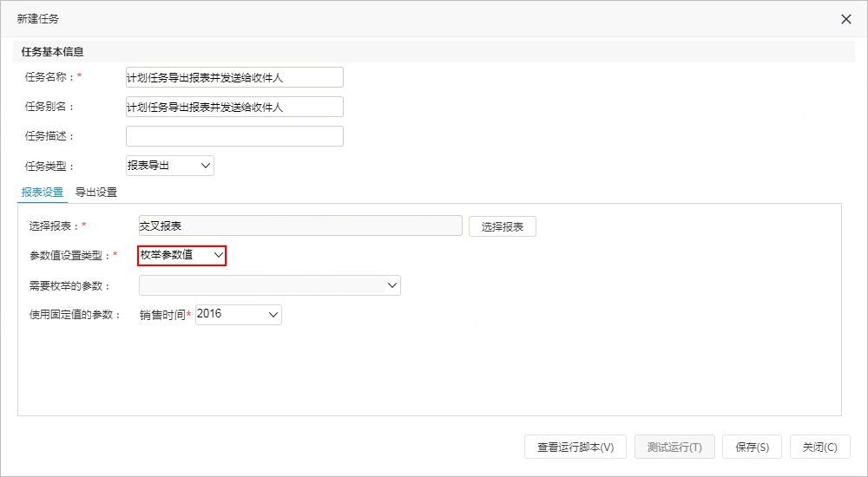Click the 查看运行脚本(V) button
The image size is (868, 477).
[x=575, y=448]
